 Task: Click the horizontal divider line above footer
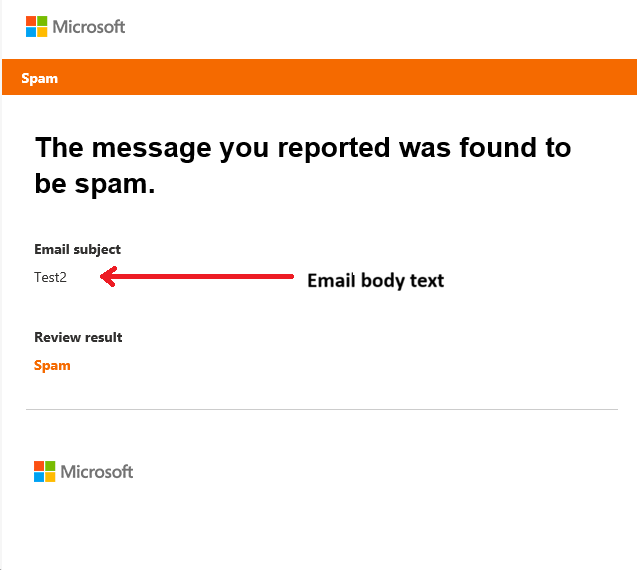[x=321, y=409]
